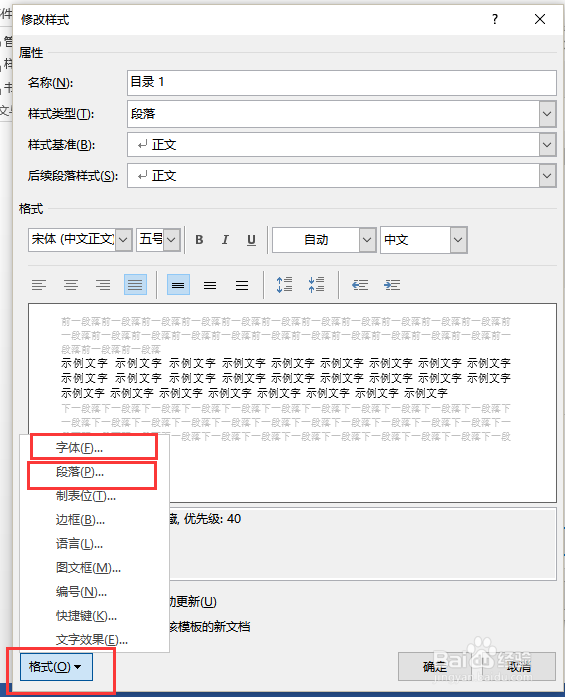Choose 编号(N)... menu entry
This screenshot has height=697, width=565.
click(x=94, y=592)
